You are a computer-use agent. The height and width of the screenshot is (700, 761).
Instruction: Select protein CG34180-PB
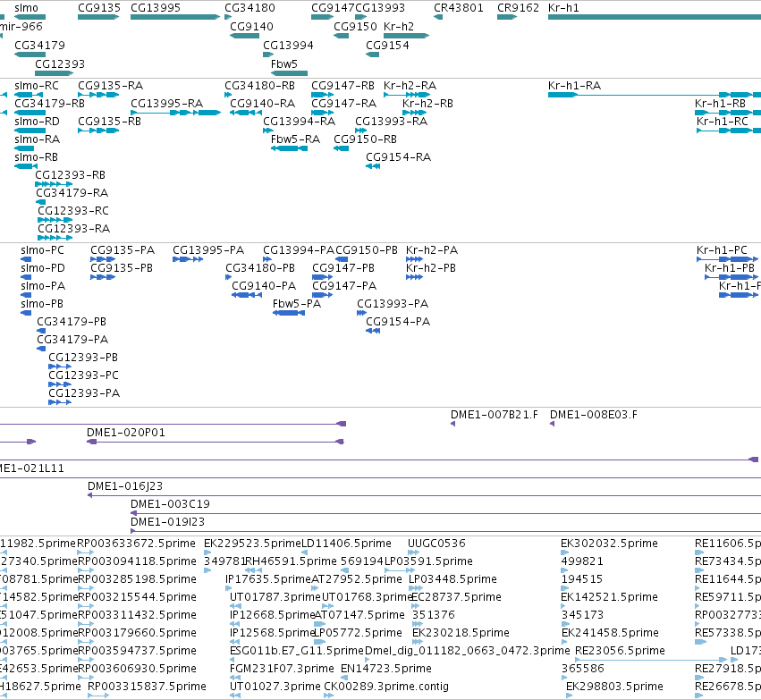(x=260, y=268)
